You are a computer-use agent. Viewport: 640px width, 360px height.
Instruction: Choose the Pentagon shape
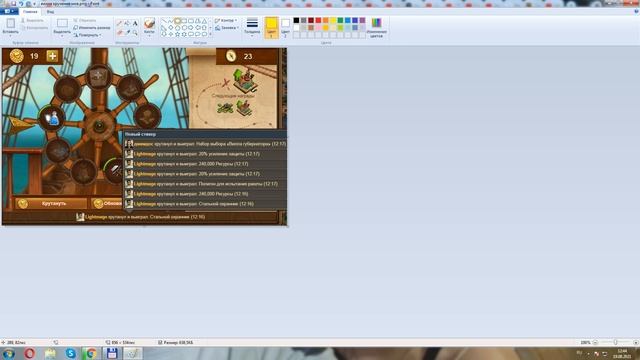pos(178,28)
